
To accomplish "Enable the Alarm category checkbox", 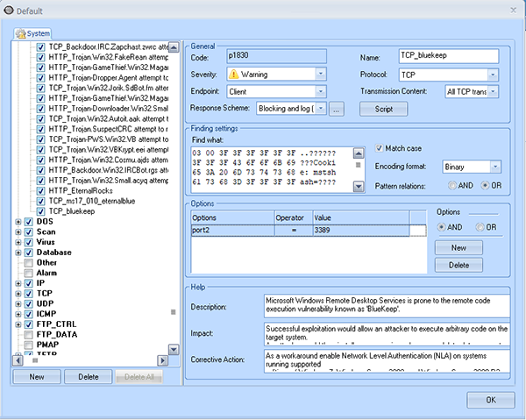I will pos(29,273).
